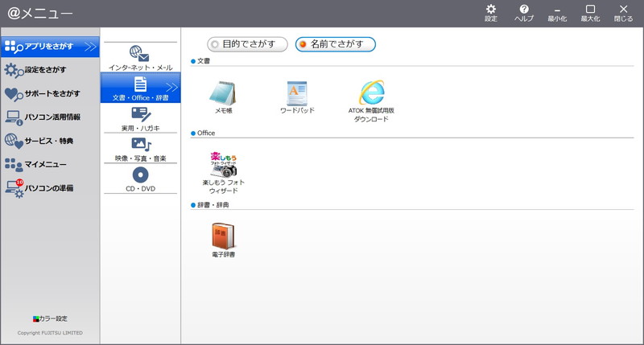Expand chevron on 文書・Office・辞書 category
644x345 pixels.
[171, 87]
